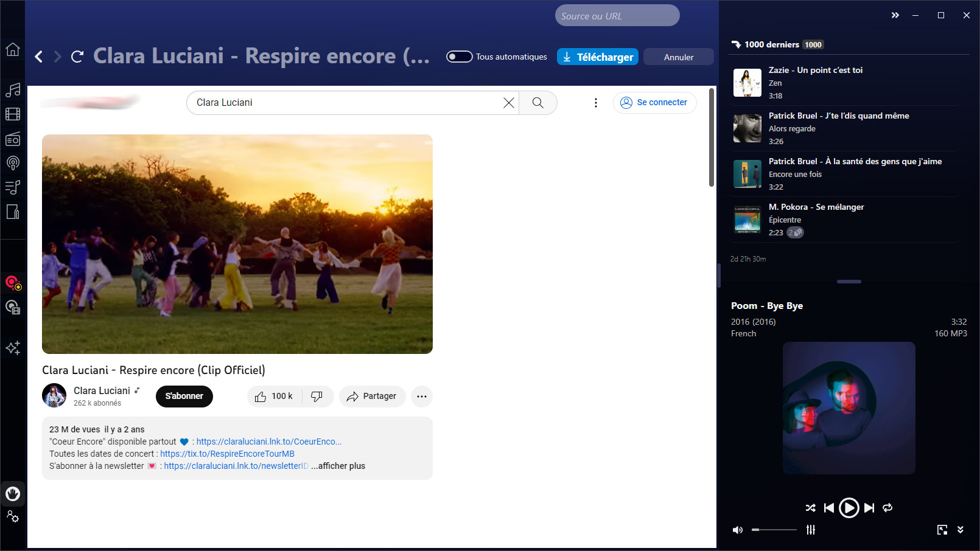Open more actions menu beside Partager

coord(422,397)
